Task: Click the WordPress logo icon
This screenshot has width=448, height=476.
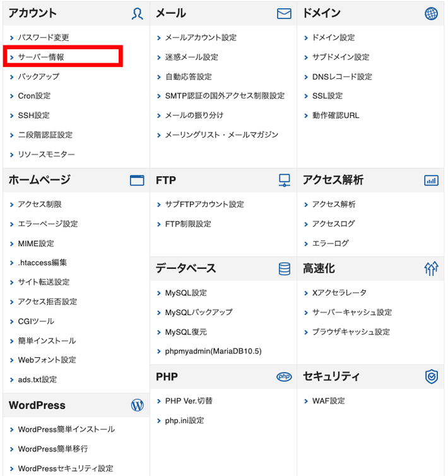Action: (x=137, y=405)
